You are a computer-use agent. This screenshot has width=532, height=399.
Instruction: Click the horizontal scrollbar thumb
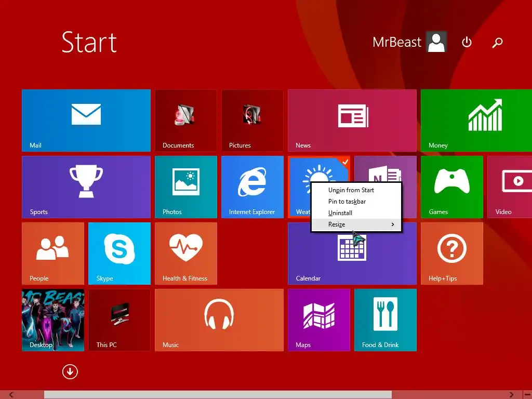[x=218, y=395]
